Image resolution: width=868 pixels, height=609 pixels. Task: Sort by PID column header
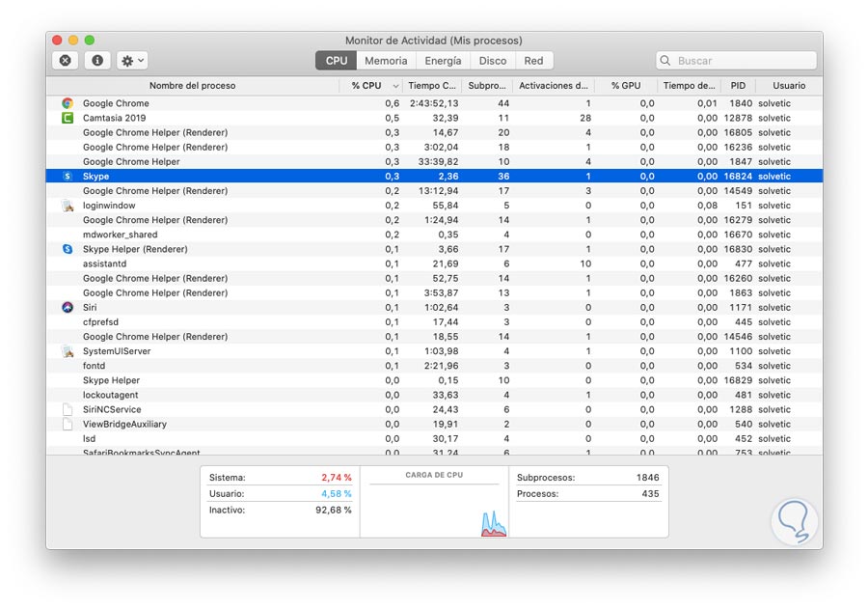(738, 85)
